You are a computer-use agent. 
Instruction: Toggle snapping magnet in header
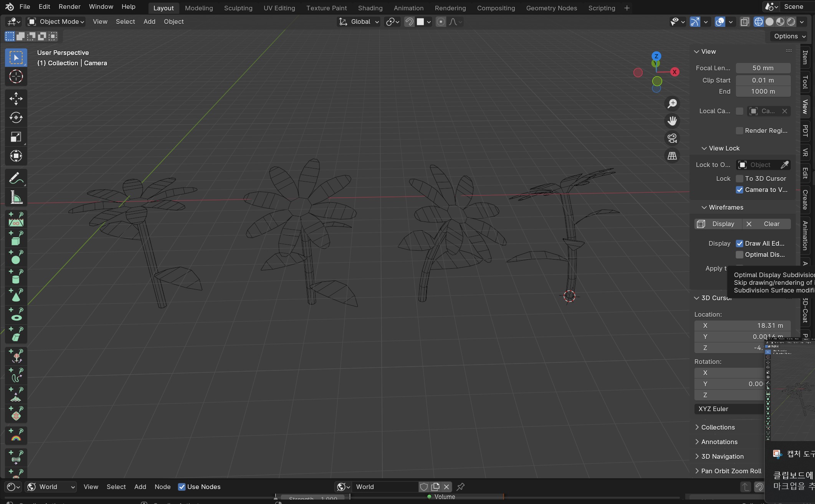click(409, 22)
